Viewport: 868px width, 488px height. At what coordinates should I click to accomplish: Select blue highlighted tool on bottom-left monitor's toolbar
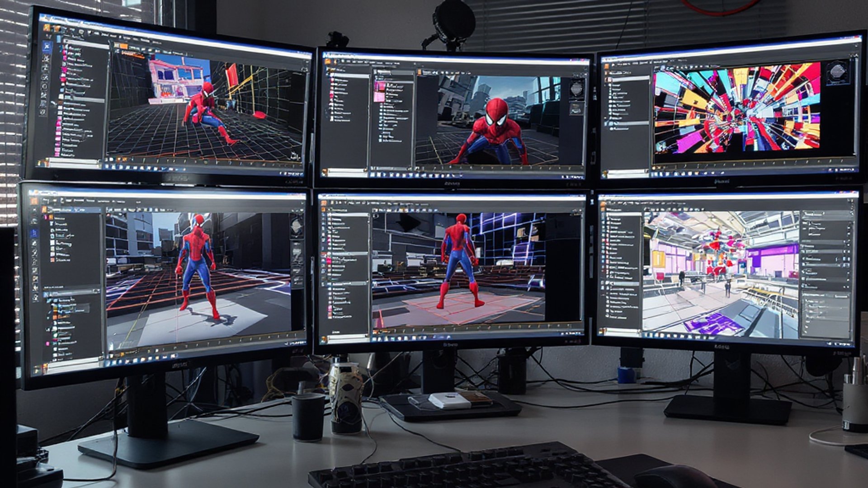(34, 233)
